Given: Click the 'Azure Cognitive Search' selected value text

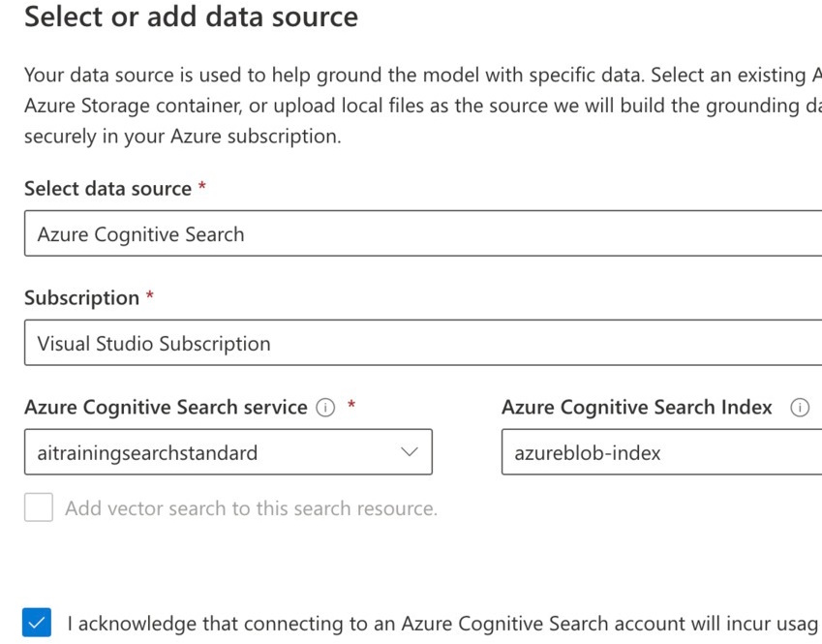Looking at the screenshot, I should [x=140, y=234].
